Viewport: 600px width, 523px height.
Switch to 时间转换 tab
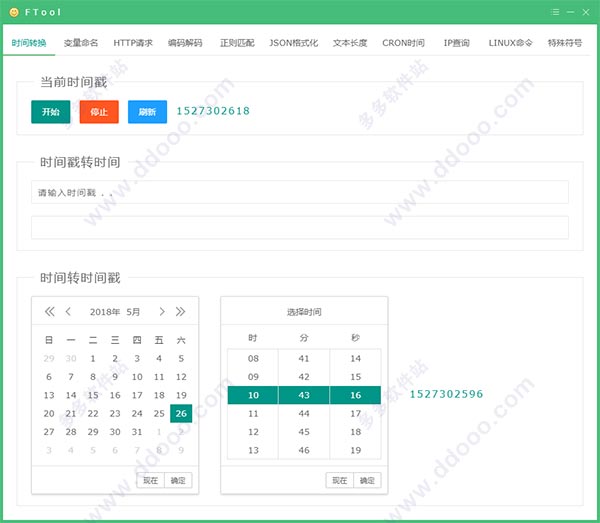[x=29, y=43]
